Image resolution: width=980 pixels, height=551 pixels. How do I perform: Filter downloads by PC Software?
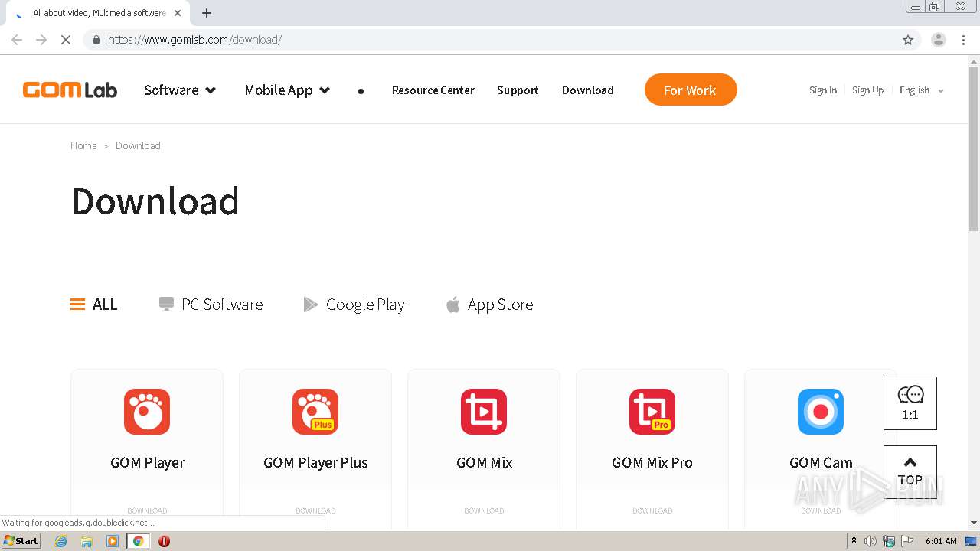pyautogui.click(x=211, y=305)
